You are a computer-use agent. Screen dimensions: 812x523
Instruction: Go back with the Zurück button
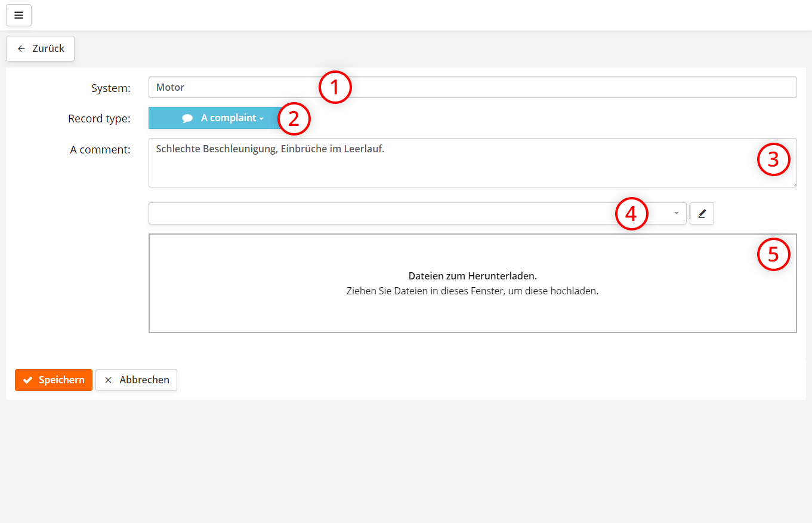click(x=40, y=49)
